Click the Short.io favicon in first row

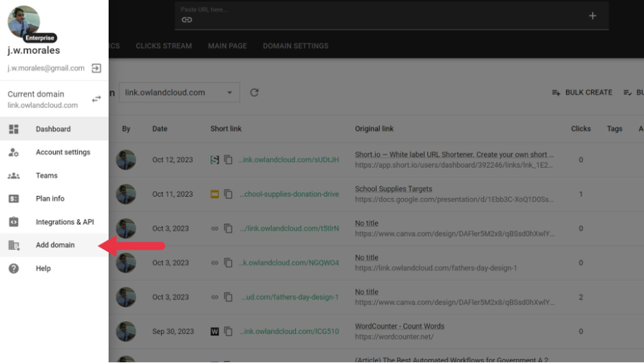pos(215,159)
